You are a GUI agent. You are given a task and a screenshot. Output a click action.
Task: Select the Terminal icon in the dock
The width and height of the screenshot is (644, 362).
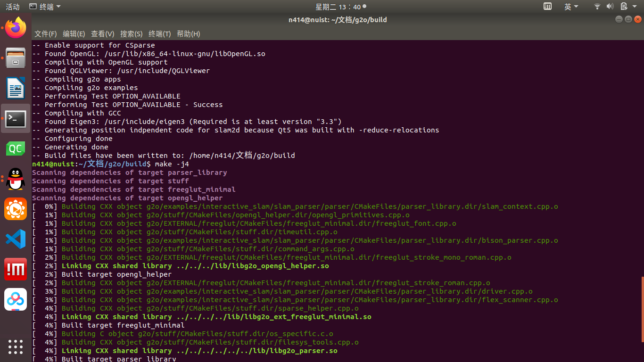(x=16, y=118)
